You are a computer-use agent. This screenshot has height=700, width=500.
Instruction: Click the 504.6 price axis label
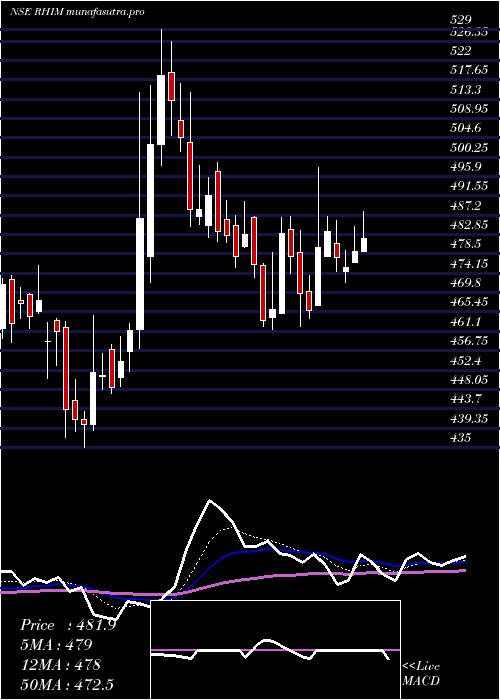466,129
